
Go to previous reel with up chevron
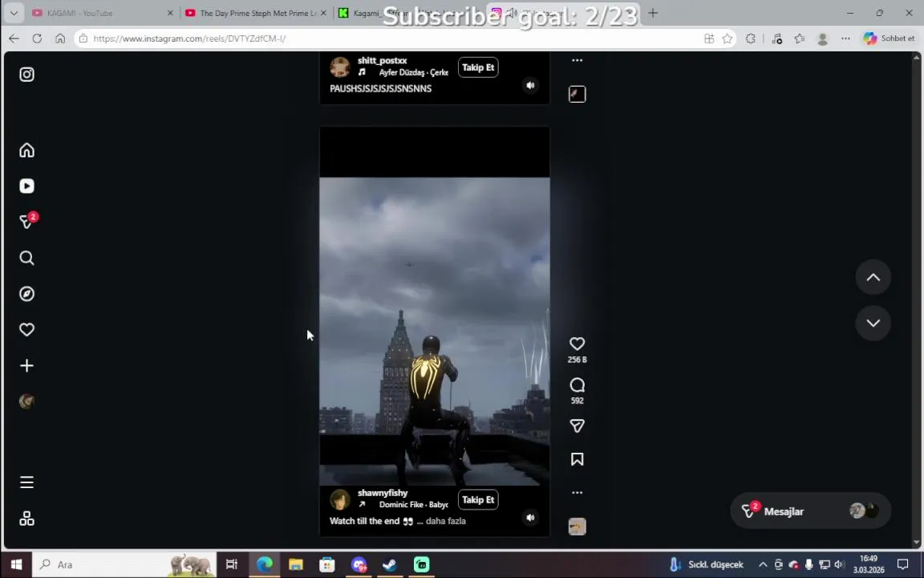873,277
